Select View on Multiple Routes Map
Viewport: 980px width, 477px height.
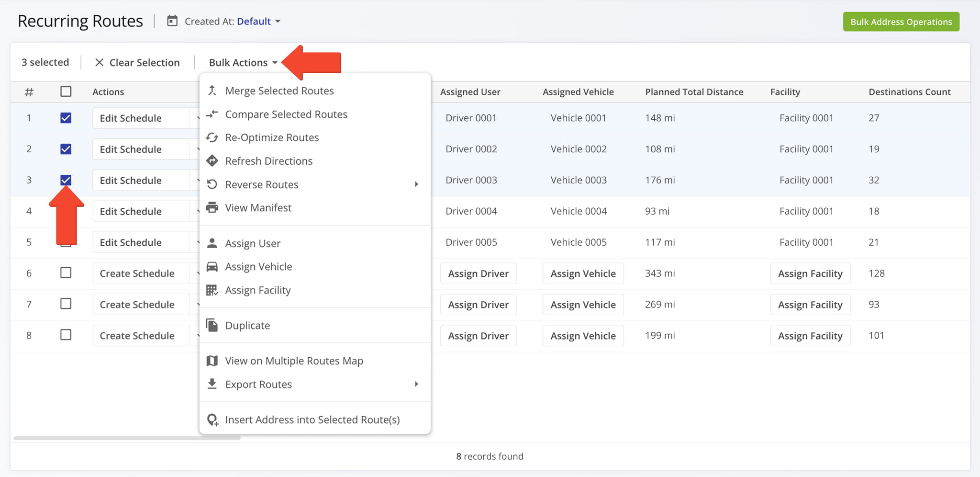315,361
